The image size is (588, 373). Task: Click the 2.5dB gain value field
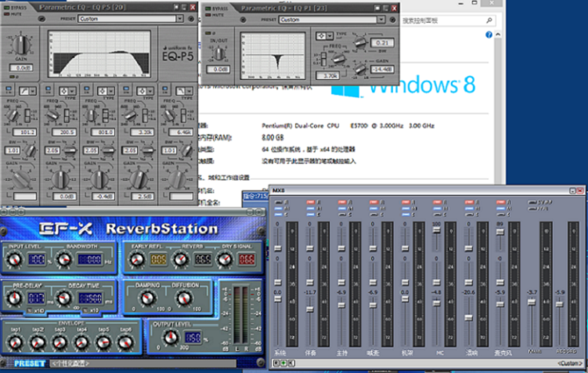point(142,196)
